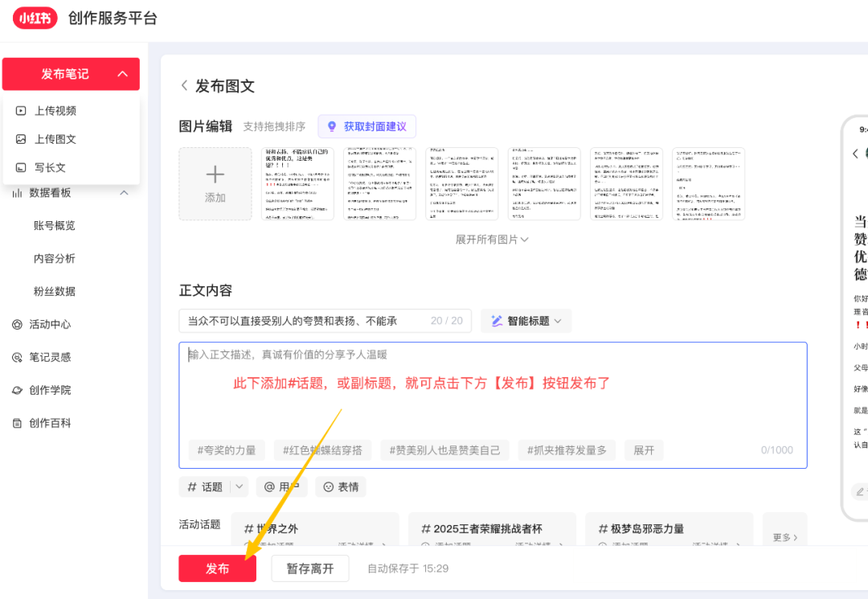Viewport: 868px width, 599px height.
Task: Add the #赞美别人也是赞美自己 suggested tag
Action: 444,450
